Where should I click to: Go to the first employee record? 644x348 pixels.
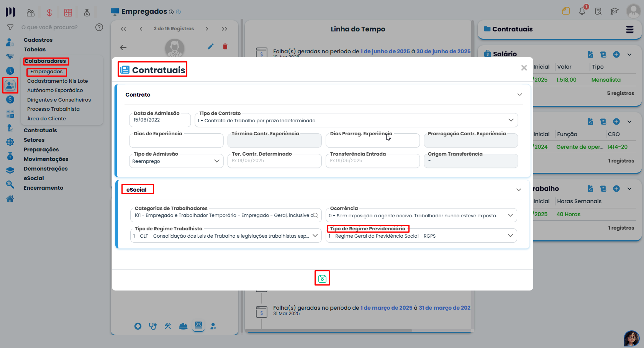pyautogui.click(x=123, y=29)
